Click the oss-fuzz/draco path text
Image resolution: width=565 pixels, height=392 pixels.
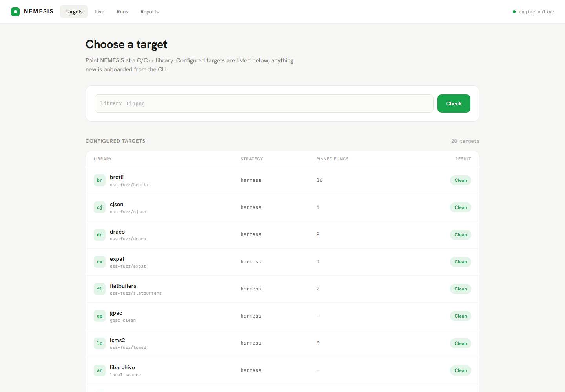click(128, 239)
